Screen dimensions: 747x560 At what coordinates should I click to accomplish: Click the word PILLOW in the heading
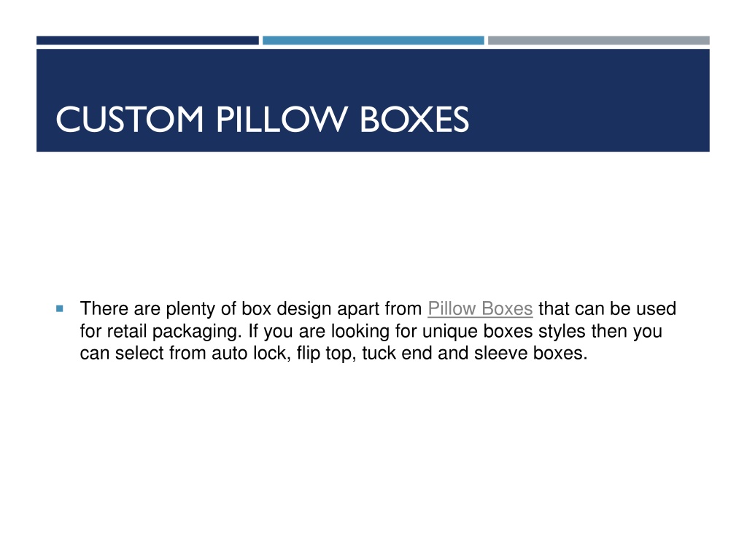click(x=282, y=119)
